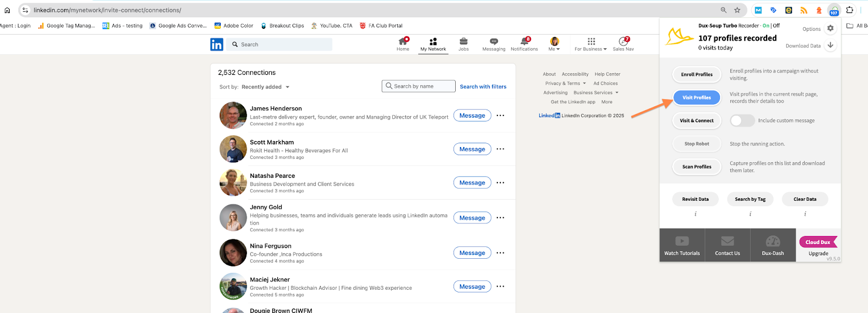The height and width of the screenshot is (313, 868).
Task: Open Help Center footer link
Action: point(608,74)
